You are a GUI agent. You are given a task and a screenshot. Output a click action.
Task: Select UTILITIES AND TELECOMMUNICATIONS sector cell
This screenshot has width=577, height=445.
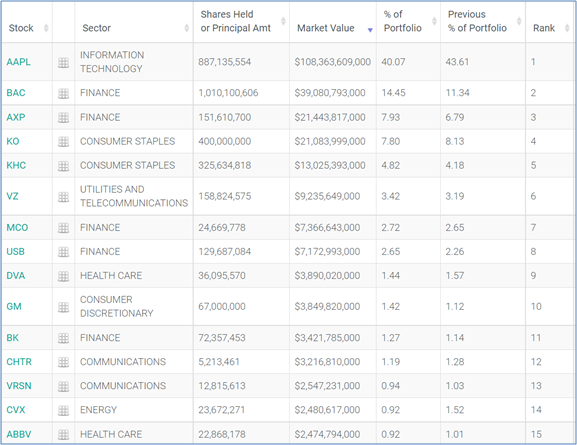click(134, 196)
